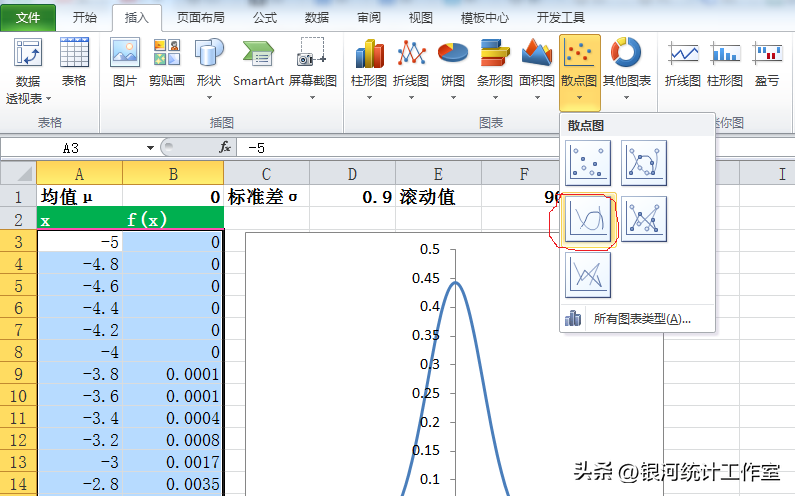This screenshot has height=496, width=795.
Task: Click cell E1 滚动值
Action: pyautogui.click(x=438, y=196)
